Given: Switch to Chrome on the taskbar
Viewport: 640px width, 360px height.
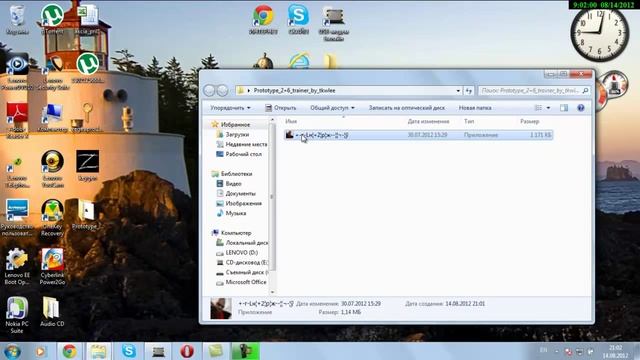Looking at the screenshot, I should 69,351.
